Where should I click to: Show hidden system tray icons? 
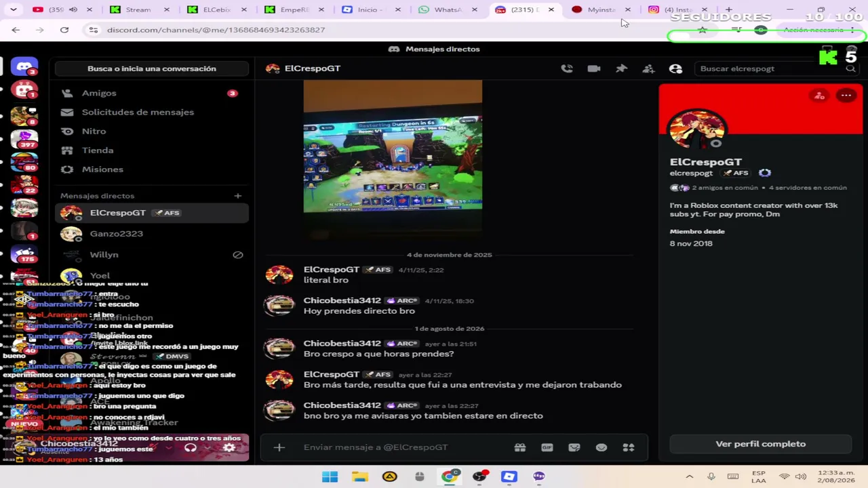coord(690,476)
